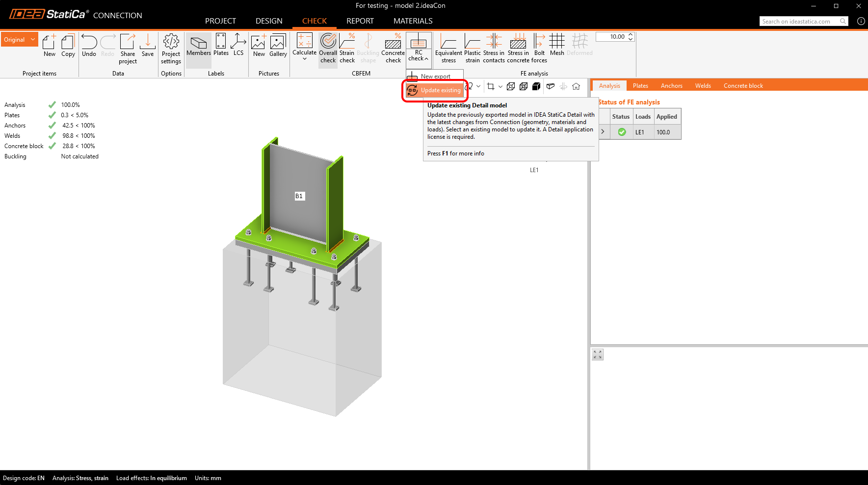The image size is (868, 485).
Task: Increase the 10.00 deformation scale value
Action: [x=631, y=35]
